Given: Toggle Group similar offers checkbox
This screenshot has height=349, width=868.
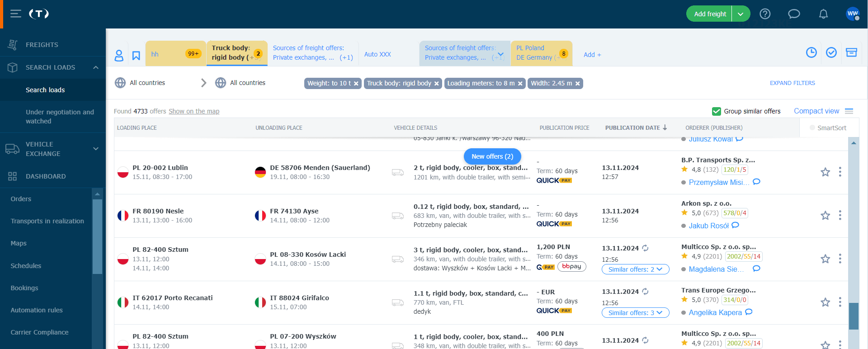Looking at the screenshot, I should coord(716,111).
